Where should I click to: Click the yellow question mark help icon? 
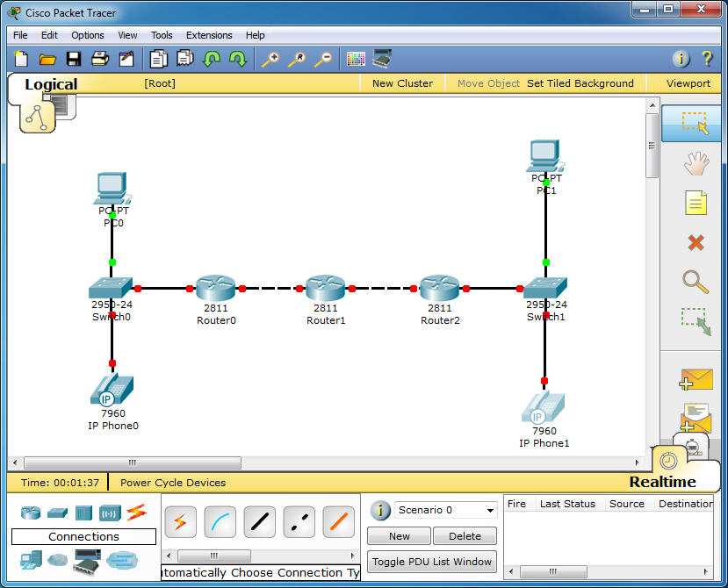707,59
